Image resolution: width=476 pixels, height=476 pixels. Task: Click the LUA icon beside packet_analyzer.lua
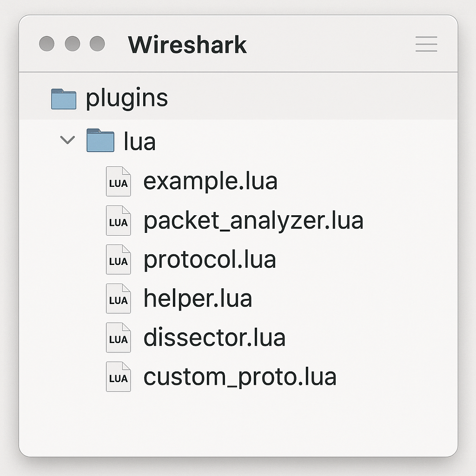pos(118,221)
